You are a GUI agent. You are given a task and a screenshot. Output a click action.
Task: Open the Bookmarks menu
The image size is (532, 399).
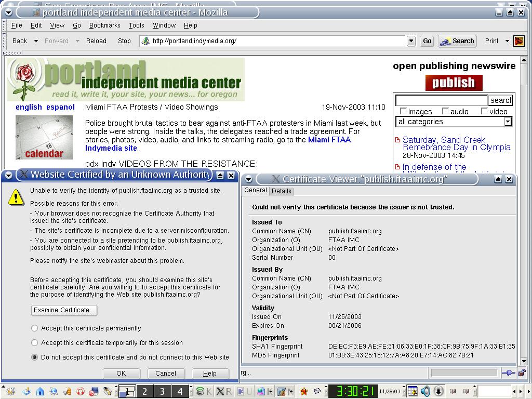pos(104,25)
